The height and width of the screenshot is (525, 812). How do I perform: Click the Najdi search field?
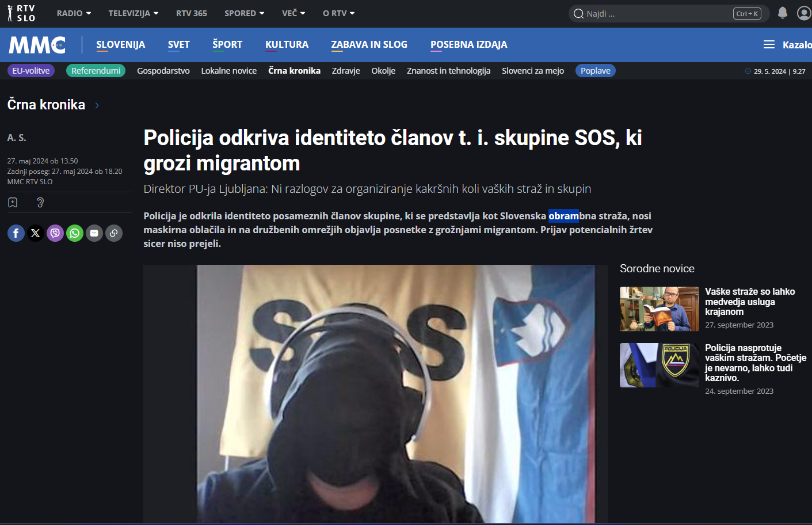pos(656,14)
